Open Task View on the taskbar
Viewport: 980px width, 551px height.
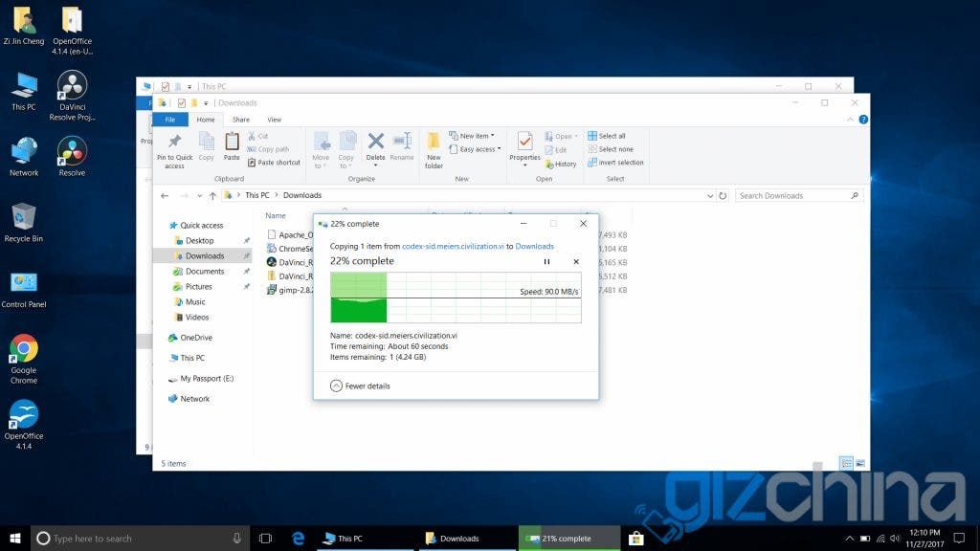(266, 538)
